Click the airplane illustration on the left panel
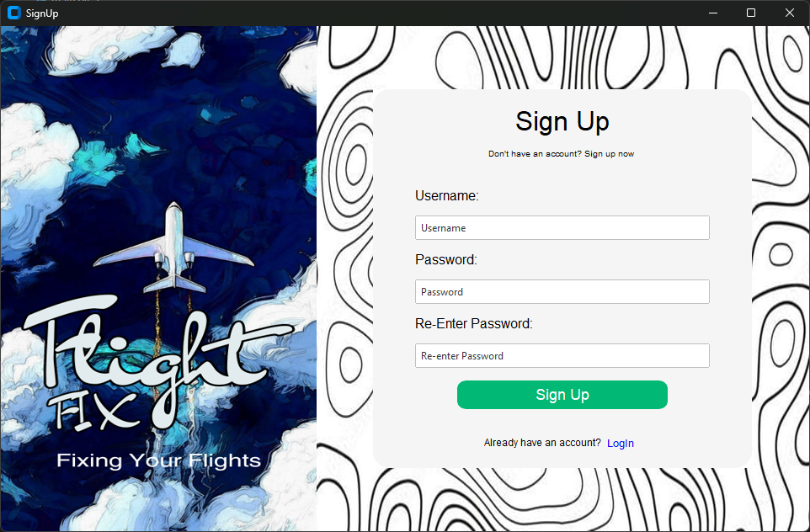Screen dimensions: 810x532 pos(174,247)
